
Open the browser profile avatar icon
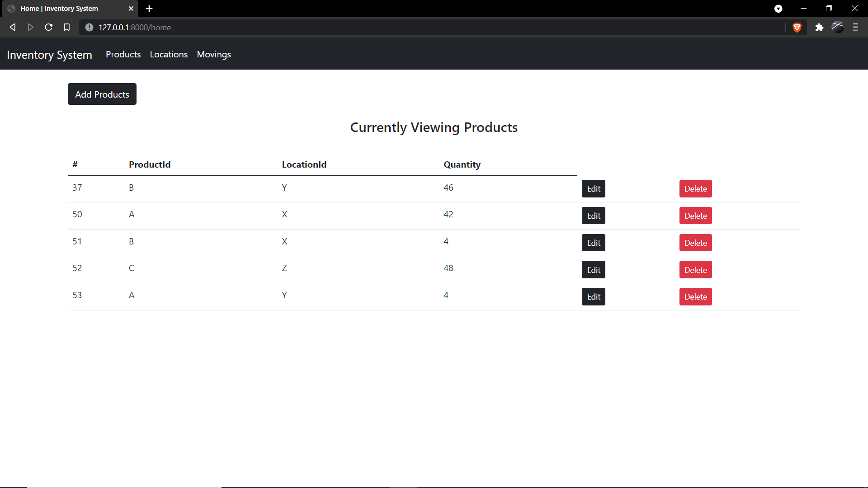pyautogui.click(x=838, y=27)
